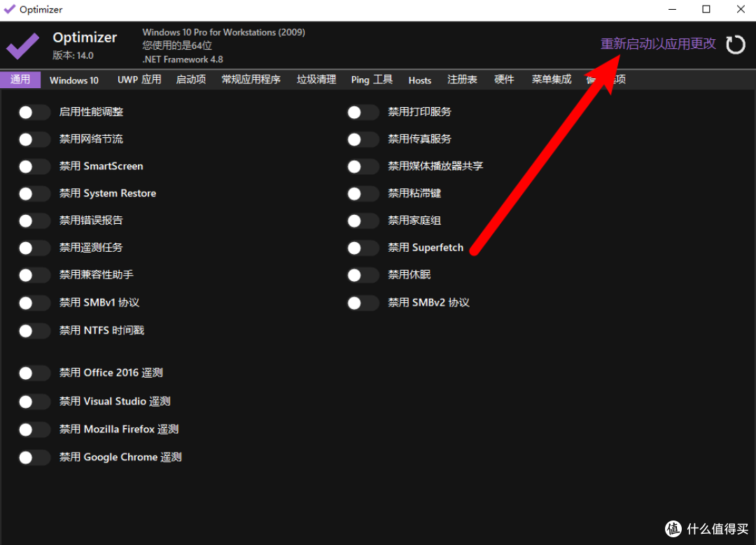Switch to Ping 工具 tab

click(372, 80)
